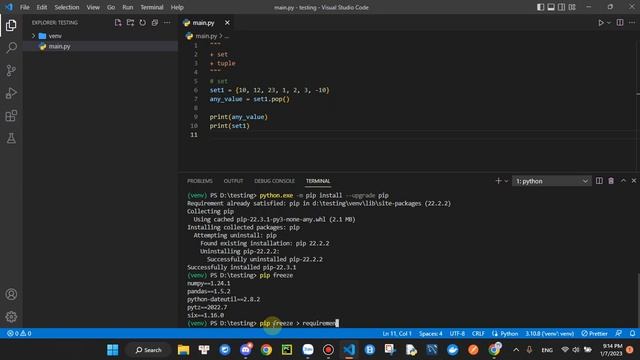Open the Terminal menu

coord(151,7)
